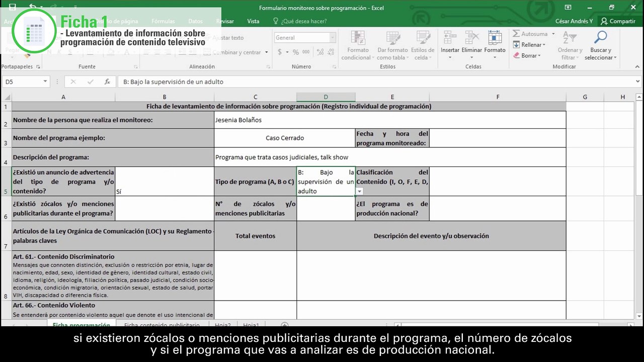Image resolution: width=644 pixels, height=362 pixels.
Task: Open the validation dropdown on cell D5
Action: pyautogui.click(x=359, y=192)
